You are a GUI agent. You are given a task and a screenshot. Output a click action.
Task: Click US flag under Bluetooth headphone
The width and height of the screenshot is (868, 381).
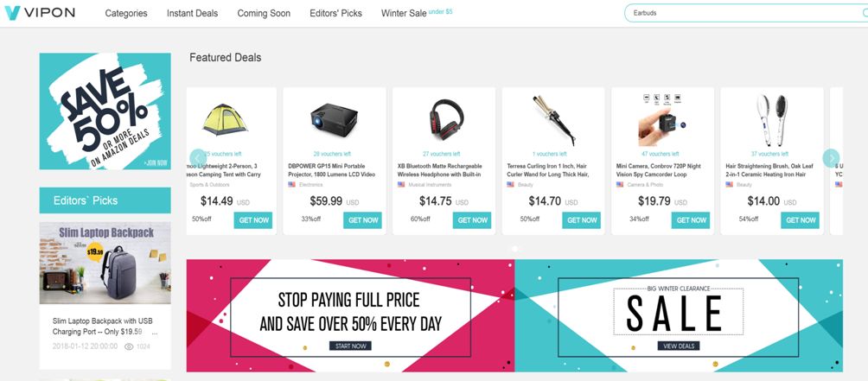401,184
